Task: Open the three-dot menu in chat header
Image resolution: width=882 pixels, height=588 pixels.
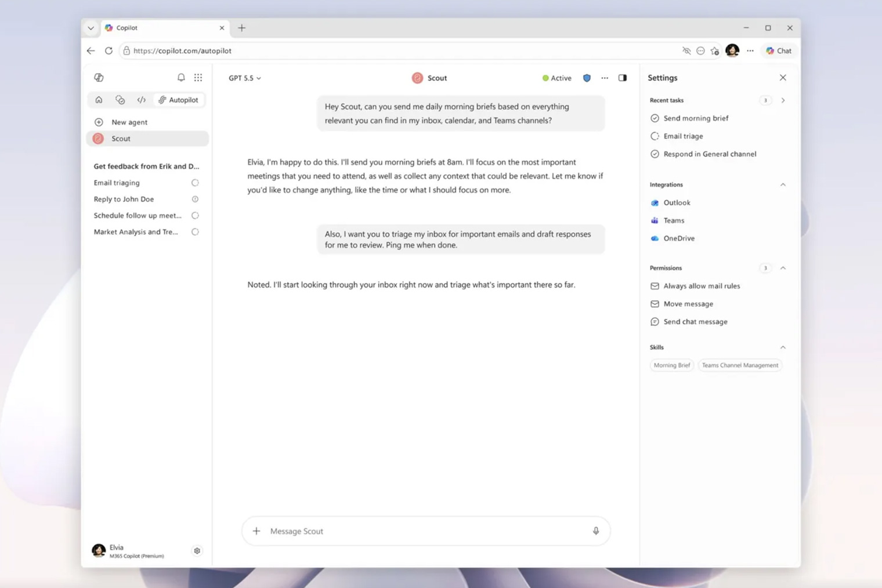Action: coord(605,78)
